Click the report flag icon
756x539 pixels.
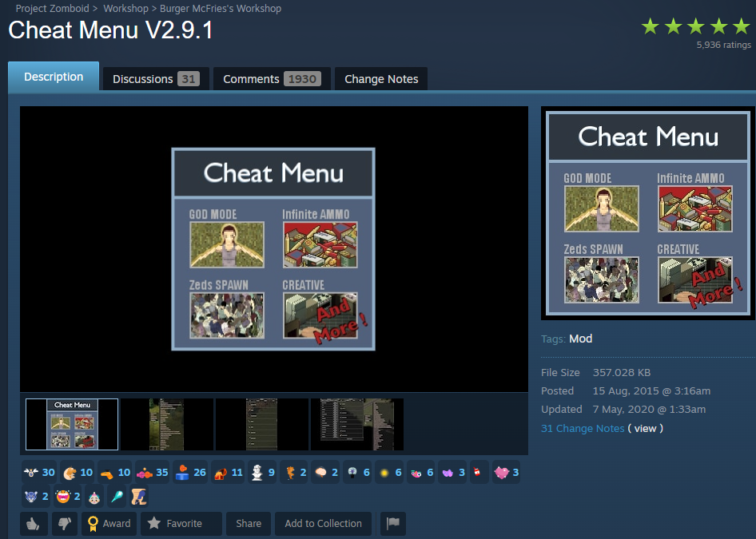tap(393, 524)
